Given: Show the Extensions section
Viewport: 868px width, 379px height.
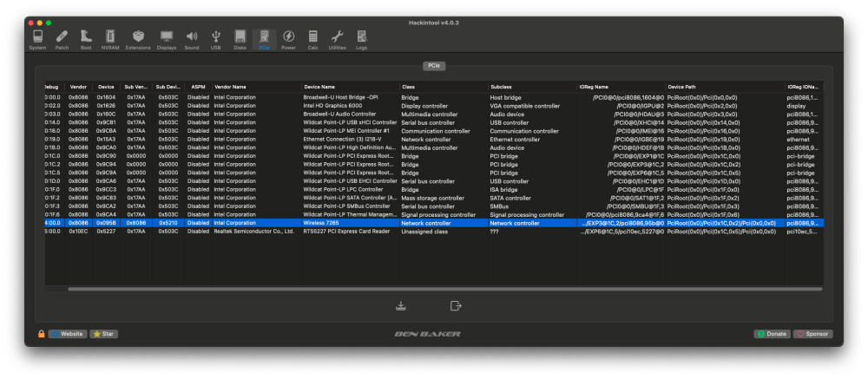Looking at the screenshot, I should tap(138, 40).
